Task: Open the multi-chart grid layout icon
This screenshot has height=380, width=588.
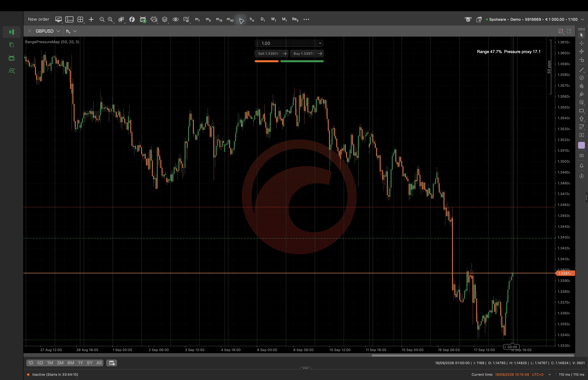Action: tap(80, 19)
